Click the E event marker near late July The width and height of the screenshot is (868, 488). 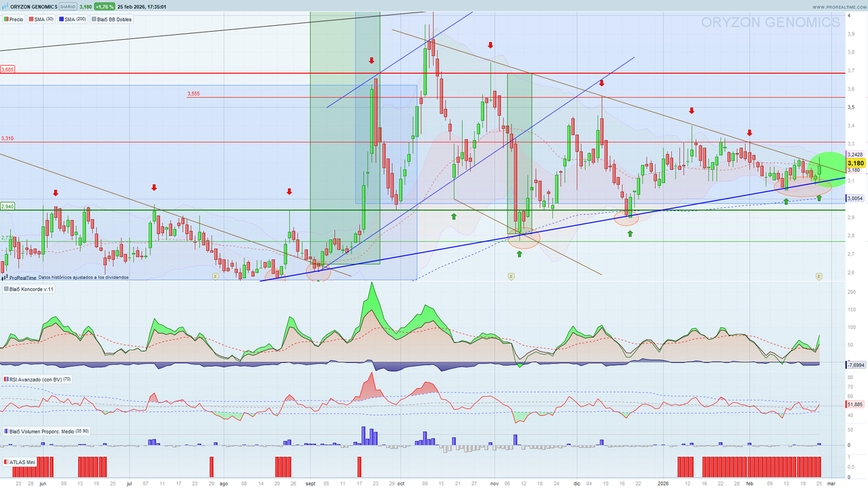pyautogui.click(x=215, y=276)
